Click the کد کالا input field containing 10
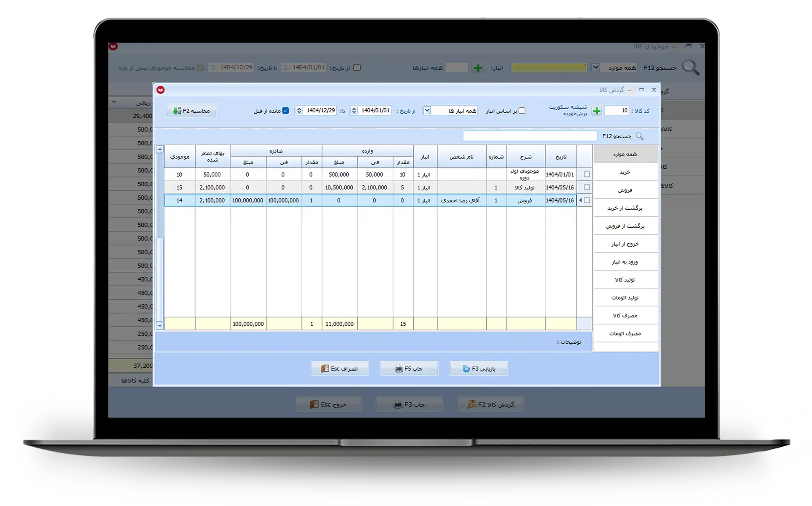This screenshot has height=506, width=812. [x=617, y=110]
